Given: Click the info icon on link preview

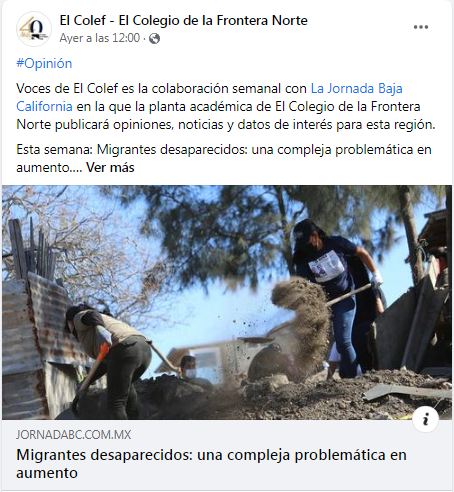Looking at the screenshot, I should tap(425, 419).
